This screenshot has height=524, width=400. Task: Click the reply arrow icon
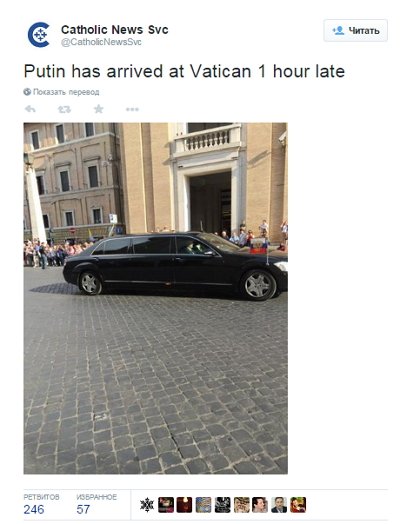click(x=30, y=109)
